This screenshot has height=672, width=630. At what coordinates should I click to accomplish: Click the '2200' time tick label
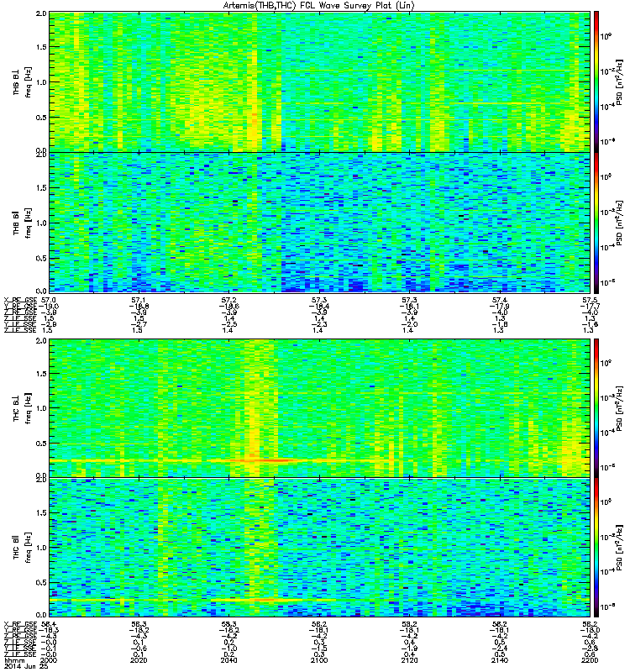tap(590, 660)
